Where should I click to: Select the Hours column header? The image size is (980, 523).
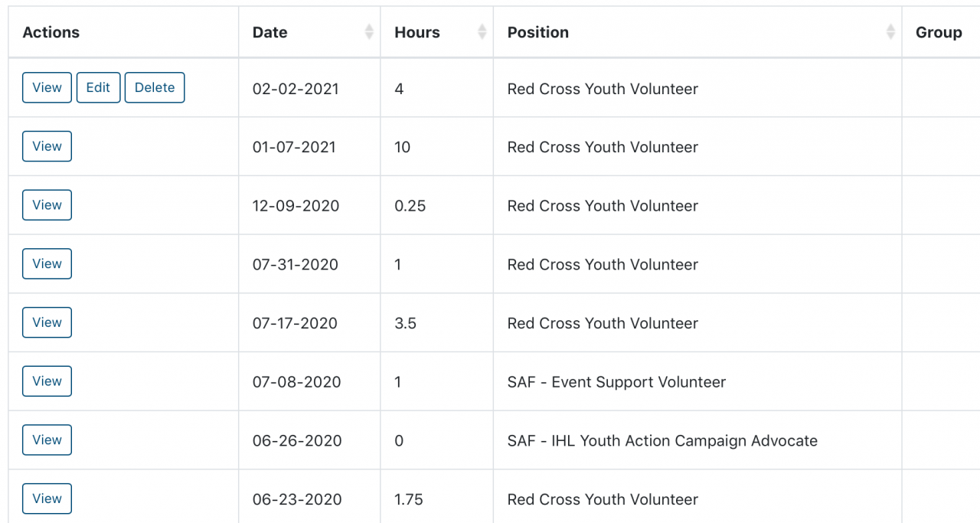[417, 32]
